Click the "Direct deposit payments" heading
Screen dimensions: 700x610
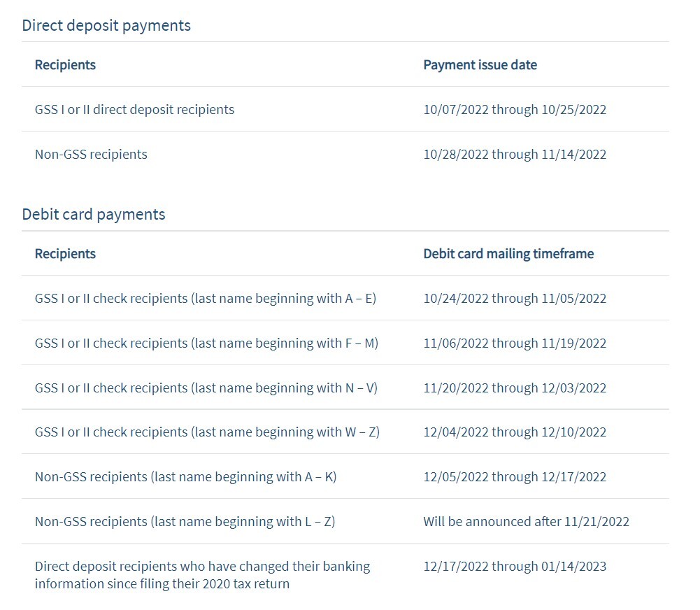[x=106, y=25]
